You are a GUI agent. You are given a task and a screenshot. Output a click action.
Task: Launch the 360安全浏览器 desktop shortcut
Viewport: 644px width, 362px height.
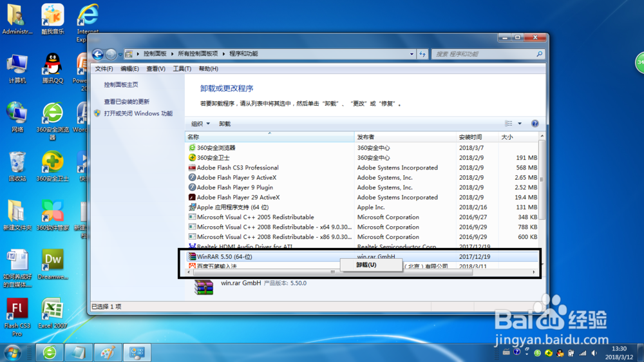pos(53,121)
